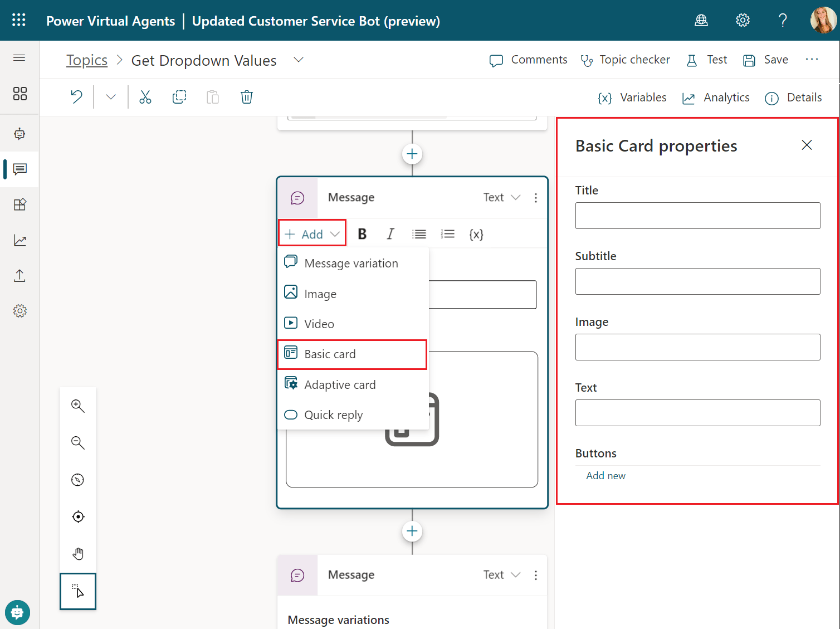Click the Zoom out magnifier

pyautogui.click(x=78, y=443)
